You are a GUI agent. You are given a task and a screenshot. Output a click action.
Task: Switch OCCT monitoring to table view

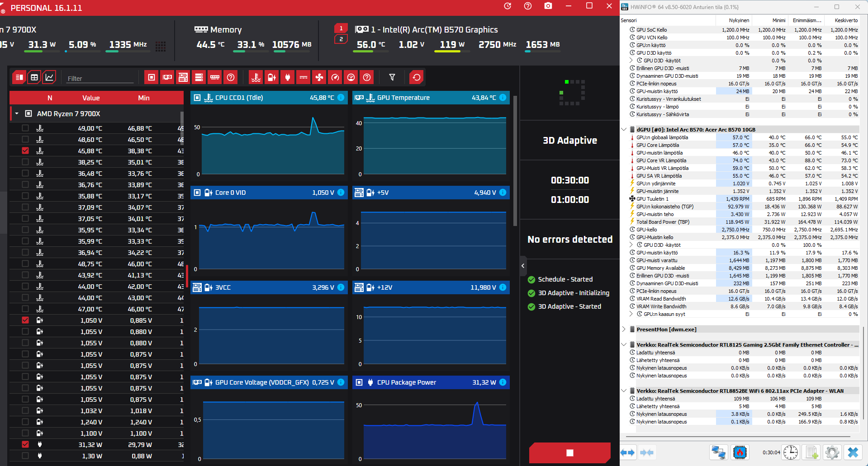(x=34, y=78)
